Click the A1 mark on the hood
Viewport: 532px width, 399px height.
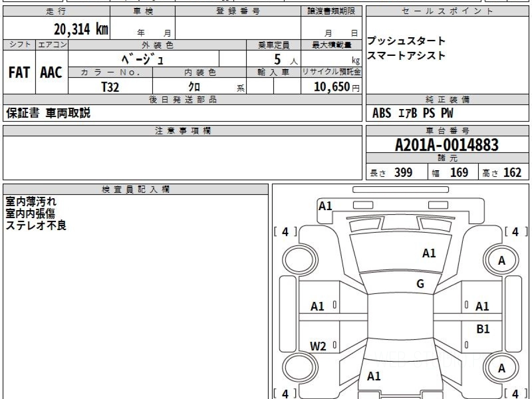point(429,253)
